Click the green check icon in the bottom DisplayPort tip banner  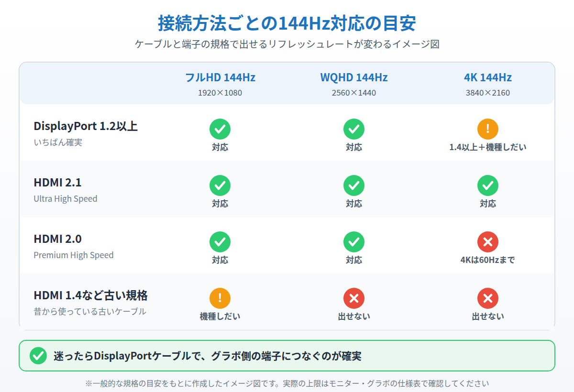point(38,356)
